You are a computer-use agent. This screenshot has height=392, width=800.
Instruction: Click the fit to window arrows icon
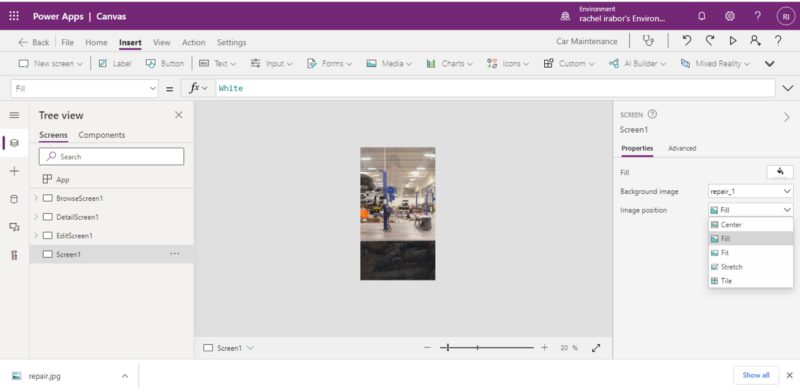click(x=596, y=348)
